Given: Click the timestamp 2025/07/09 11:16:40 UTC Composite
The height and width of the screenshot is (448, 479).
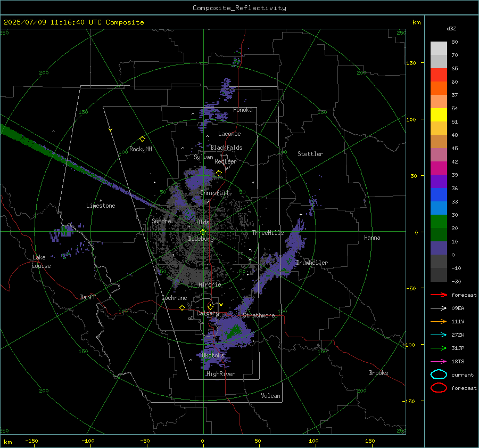Looking at the screenshot, I should pyautogui.click(x=73, y=22).
